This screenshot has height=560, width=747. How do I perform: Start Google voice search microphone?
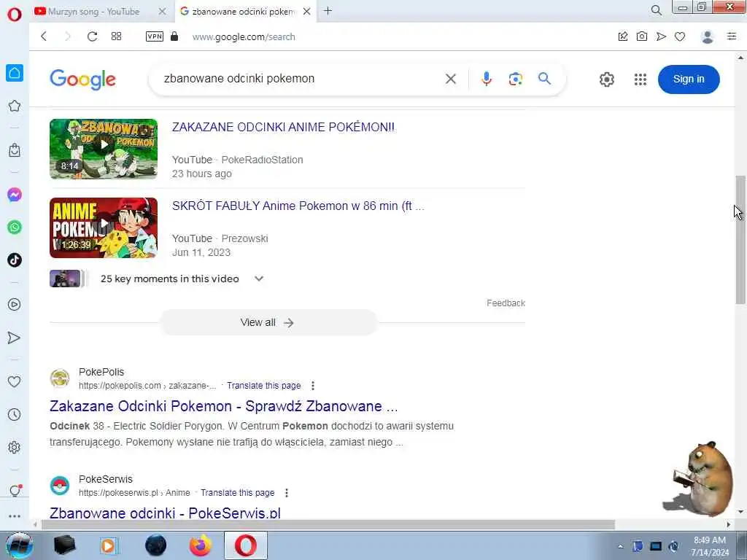point(487,79)
